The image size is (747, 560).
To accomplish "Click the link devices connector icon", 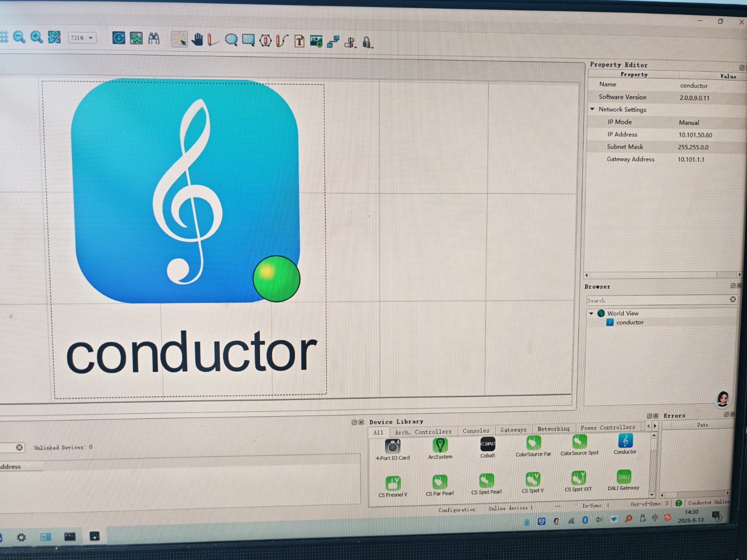I will pos(333,42).
